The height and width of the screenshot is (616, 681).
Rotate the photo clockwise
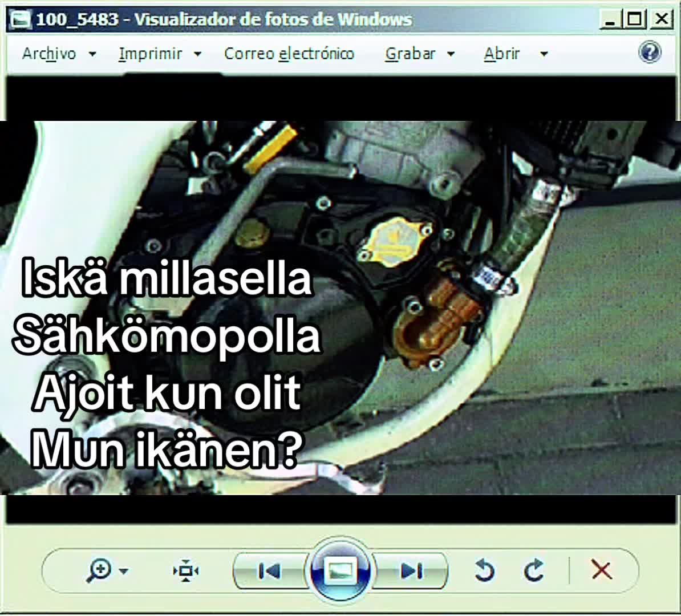[x=534, y=570]
